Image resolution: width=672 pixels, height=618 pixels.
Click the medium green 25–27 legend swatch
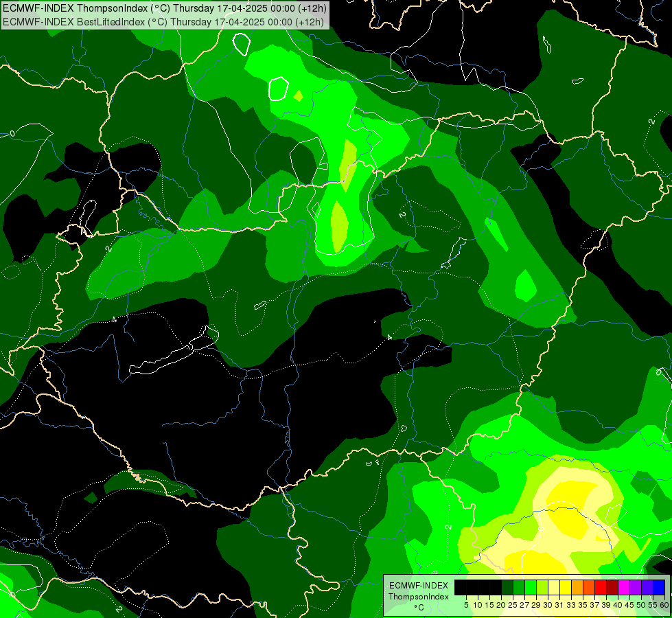518,587
